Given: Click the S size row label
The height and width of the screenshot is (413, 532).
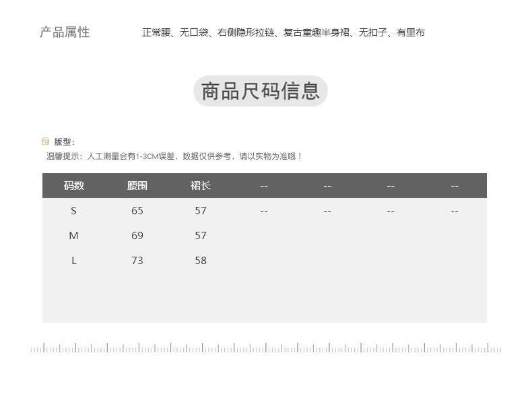Looking at the screenshot, I should click(74, 211).
